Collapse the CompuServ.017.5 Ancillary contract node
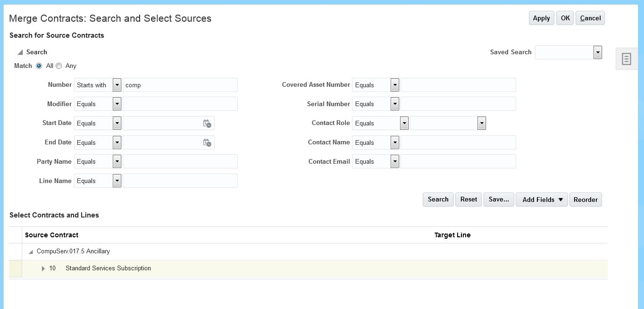 [31, 252]
